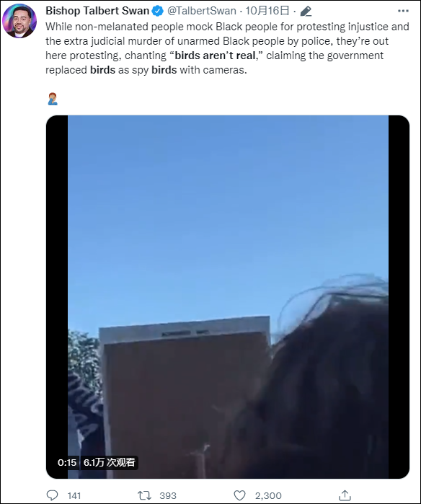Click the 10月16日 tweet date
The width and height of the screenshot is (421, 504).
(267, 11)
